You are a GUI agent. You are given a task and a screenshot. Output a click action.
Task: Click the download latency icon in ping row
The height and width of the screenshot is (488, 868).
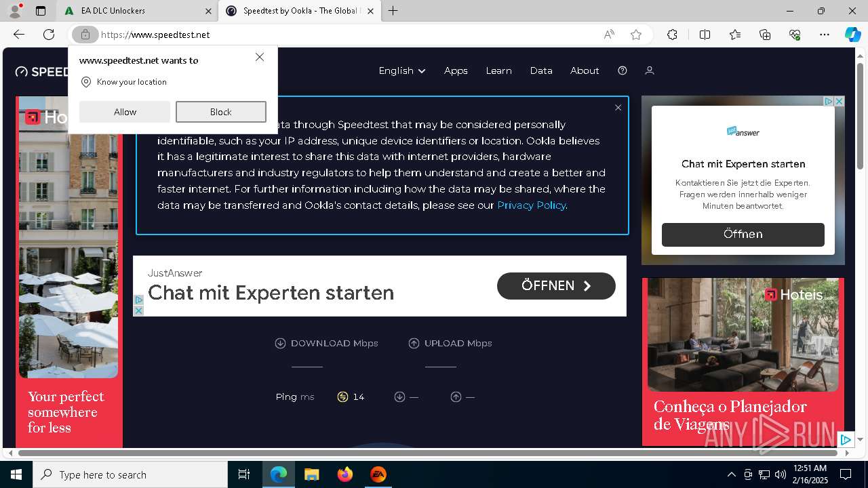click(399, 397)
